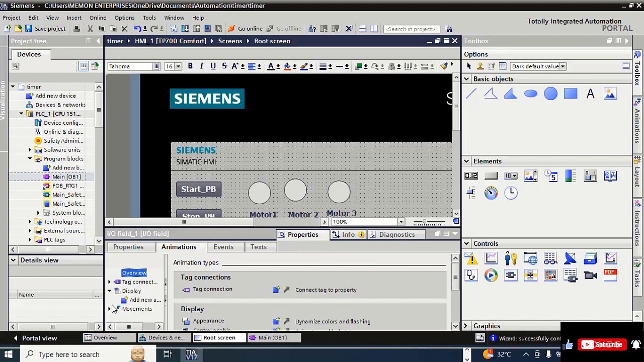Select the Alarm view control
This screenshot has height=362, width=644.
(471, 258)
